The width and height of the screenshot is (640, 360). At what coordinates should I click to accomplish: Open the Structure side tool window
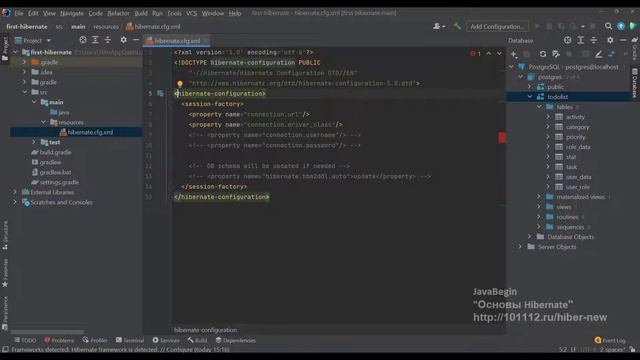pyautogui.click(x=5, y=236)
